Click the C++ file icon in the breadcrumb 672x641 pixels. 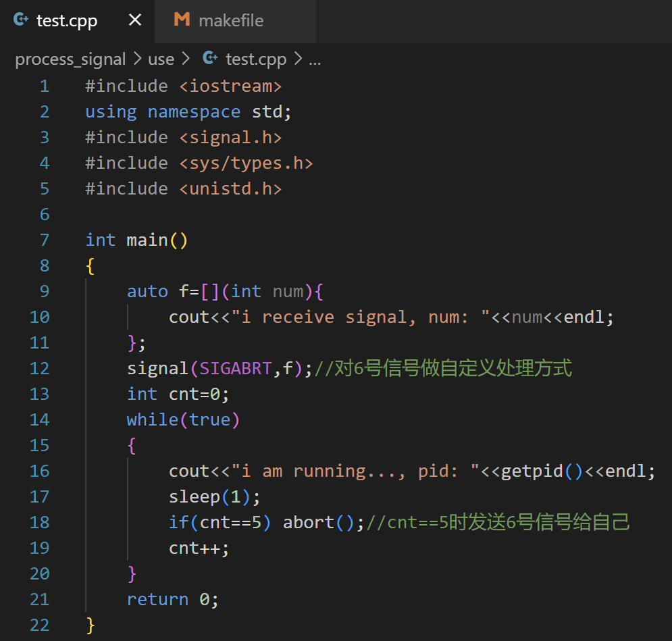210,57
